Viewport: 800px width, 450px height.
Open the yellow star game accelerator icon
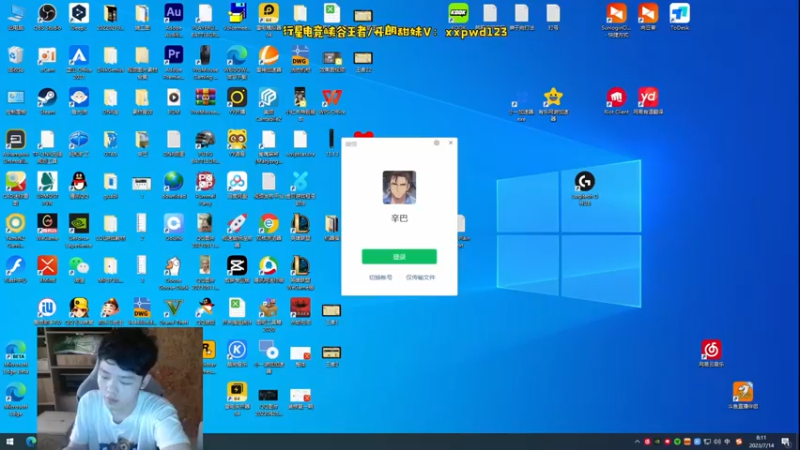tap(553, 97)
